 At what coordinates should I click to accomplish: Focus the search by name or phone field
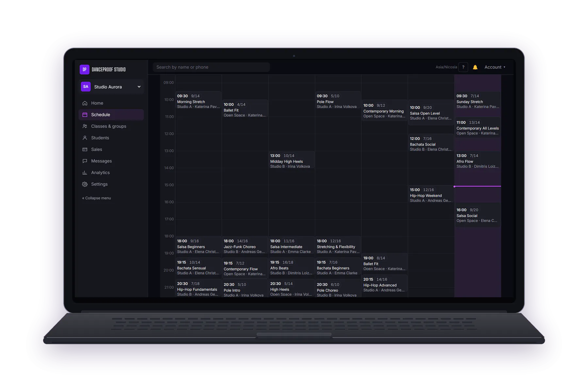pos(211,67)
